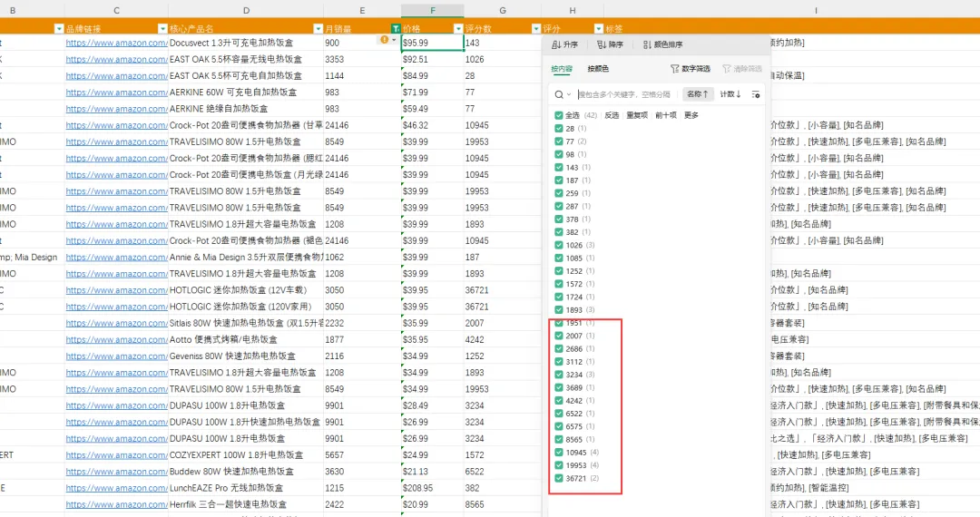Select the monthly sales cell 5657
The width and height of the screenshot is (980, 517).
[362, 454]
